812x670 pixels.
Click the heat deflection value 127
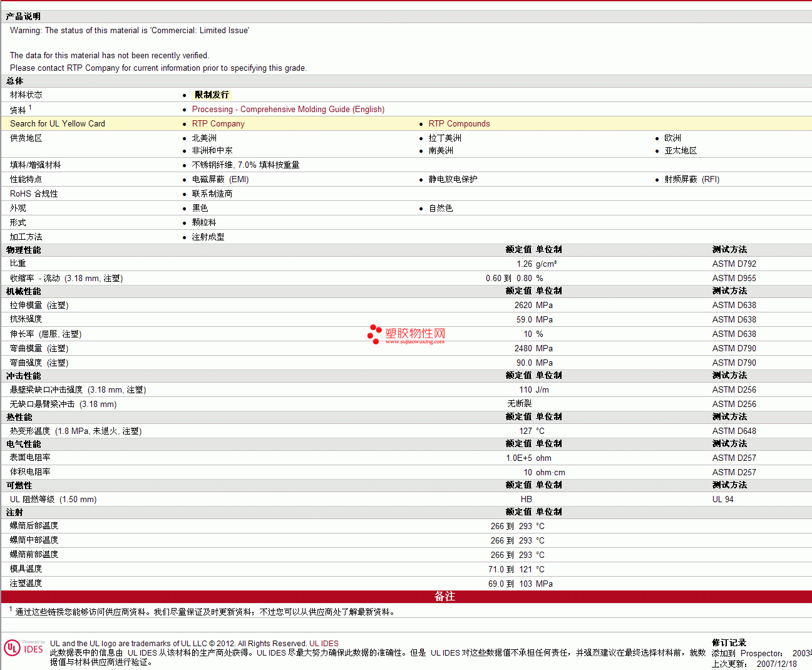pyautogui.click(x=525, y=431)
